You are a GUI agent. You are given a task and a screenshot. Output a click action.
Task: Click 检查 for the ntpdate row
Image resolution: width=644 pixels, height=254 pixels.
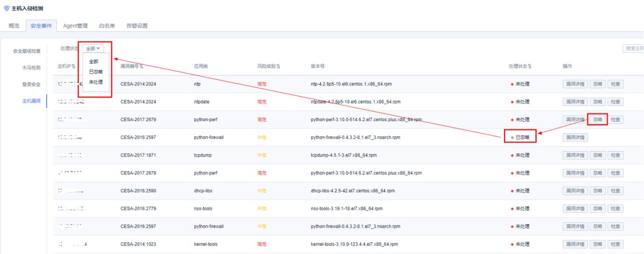pyautogui.click(x=615, y=102)
